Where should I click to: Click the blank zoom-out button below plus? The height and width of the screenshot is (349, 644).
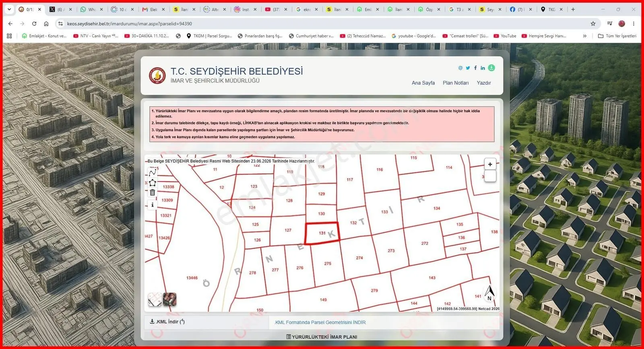pyautogui.click(x=490, y=176)
